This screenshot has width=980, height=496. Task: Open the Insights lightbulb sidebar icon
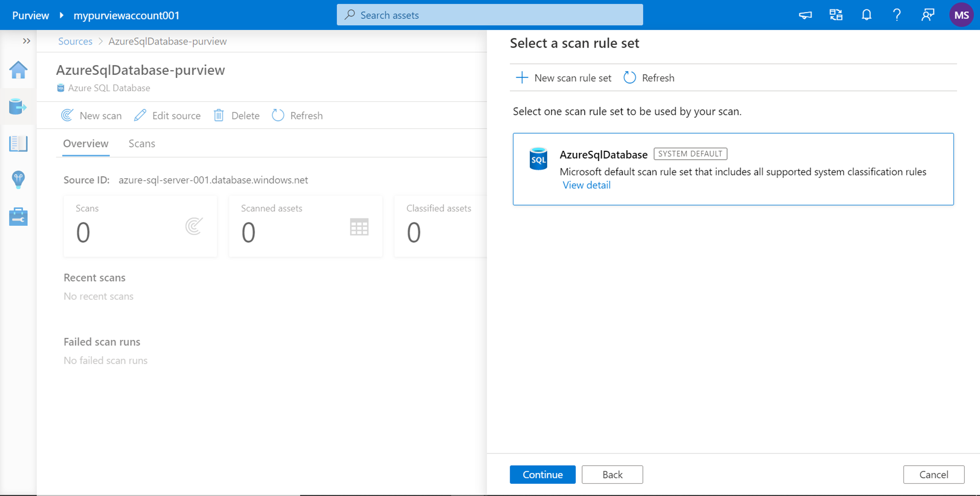click(x=18, y=180)
